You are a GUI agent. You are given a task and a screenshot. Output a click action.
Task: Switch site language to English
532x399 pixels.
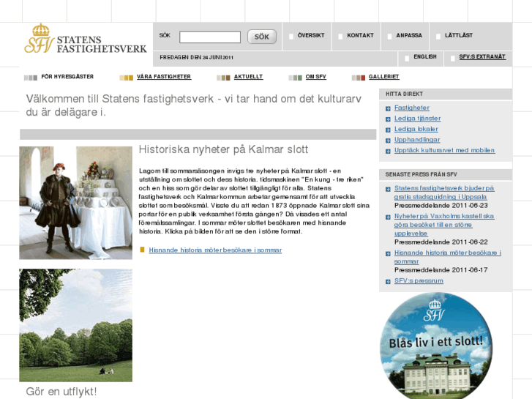(x=425, y=56)
